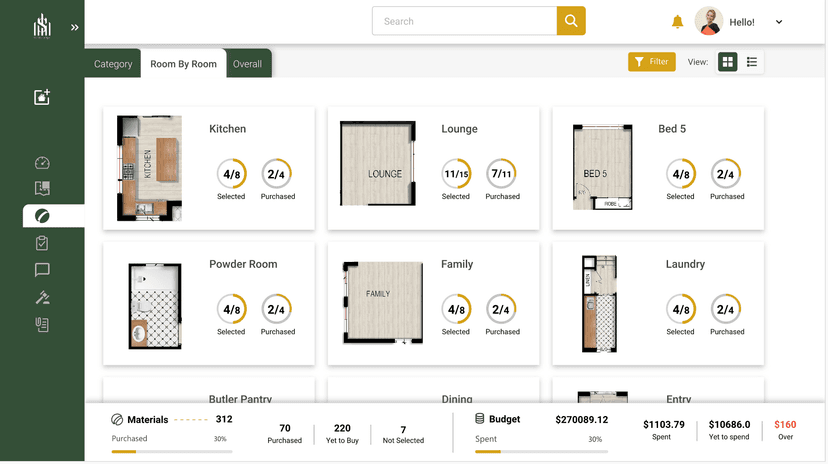Open the notifications bell
The height and width of the screenshot is (464, 828).
(x=678, y=22)
